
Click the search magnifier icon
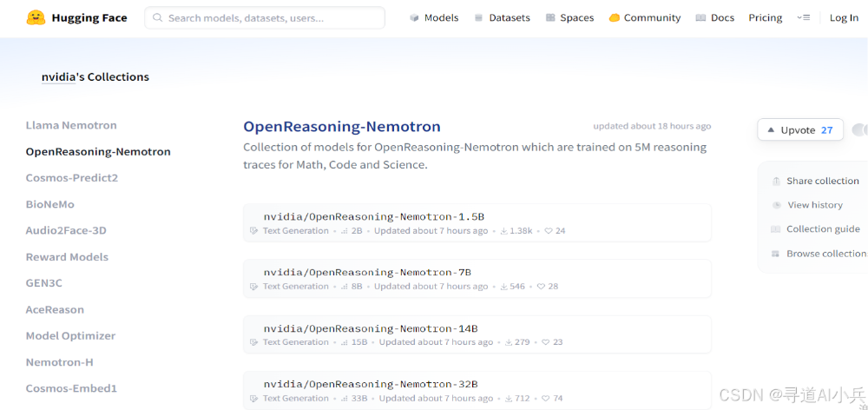click(x=158, y=17)
